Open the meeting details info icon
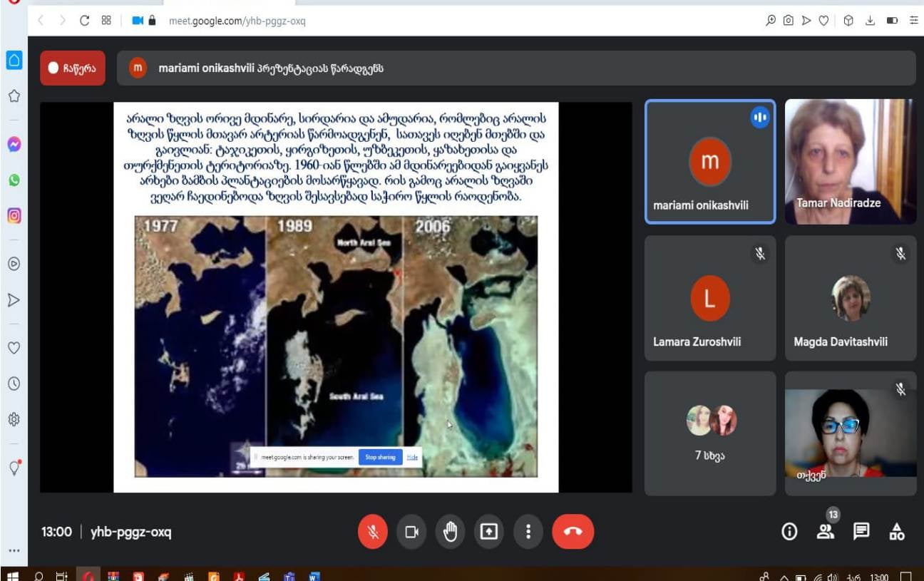 [x=789, y=532]
